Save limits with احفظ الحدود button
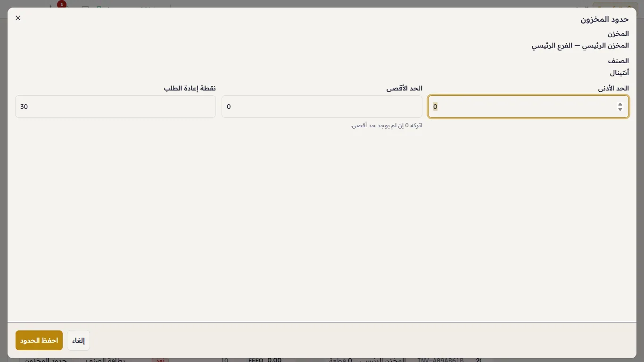The image size is (644, 362). pyautogui.click(x=39, y=340)
